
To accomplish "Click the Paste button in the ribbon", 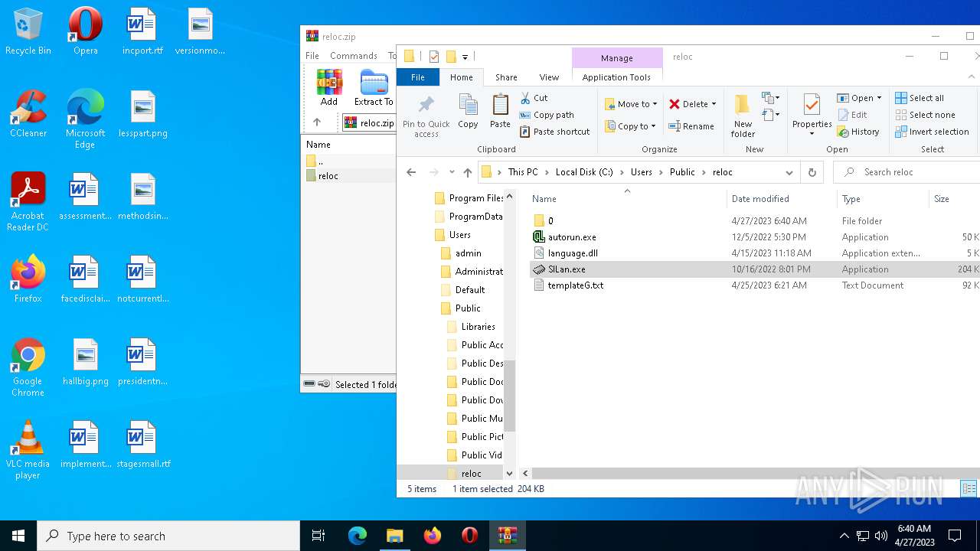I will tap(500, 112).
